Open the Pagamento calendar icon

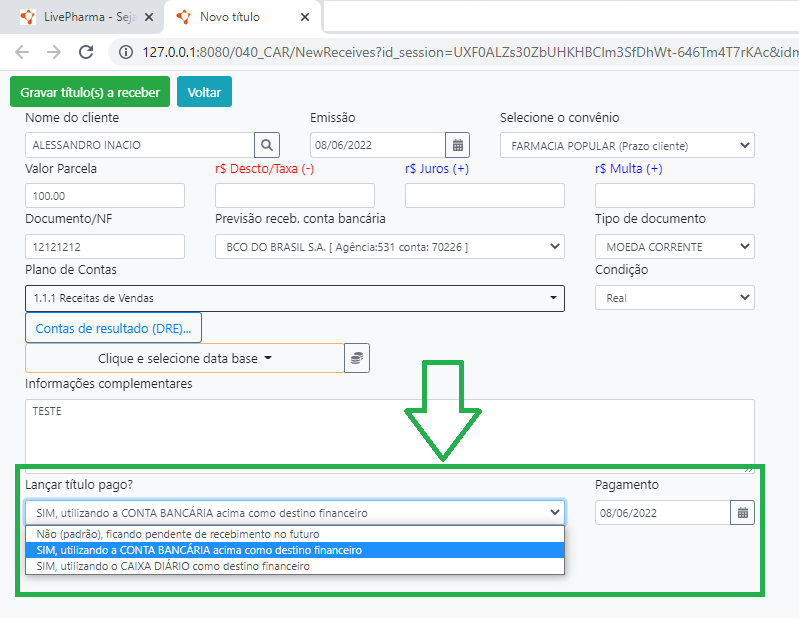743,513
